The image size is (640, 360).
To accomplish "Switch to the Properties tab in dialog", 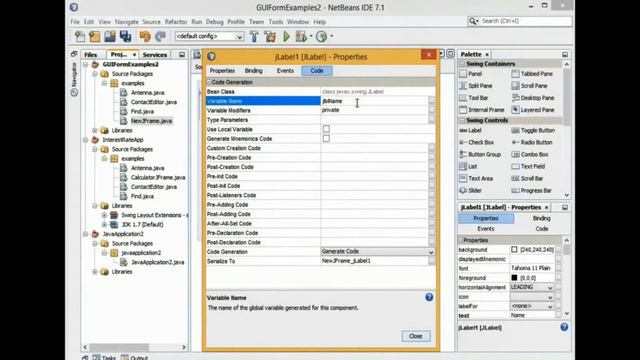I will (222, 71).
